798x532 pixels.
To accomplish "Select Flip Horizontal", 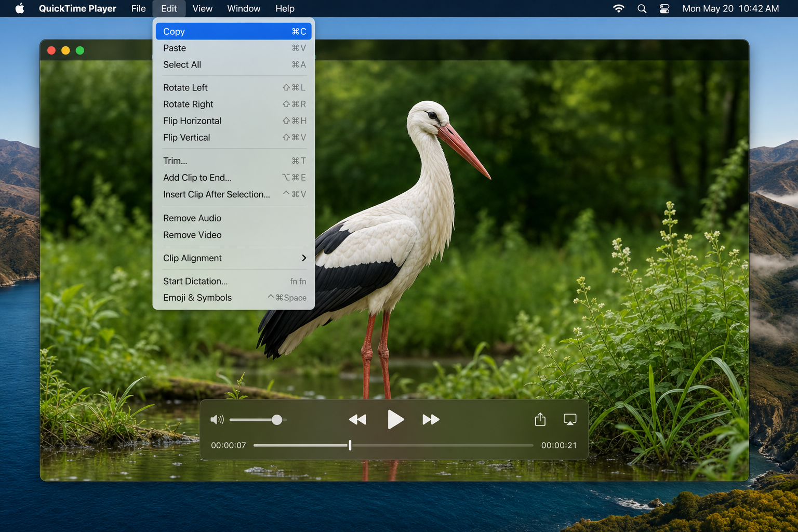I will pyautogui.click(x=234, y=121).
